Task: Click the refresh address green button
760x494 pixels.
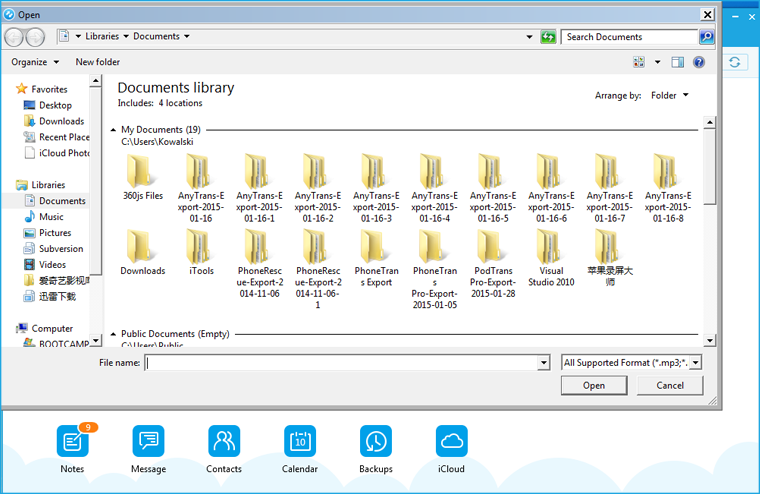Action: (547, 37)
